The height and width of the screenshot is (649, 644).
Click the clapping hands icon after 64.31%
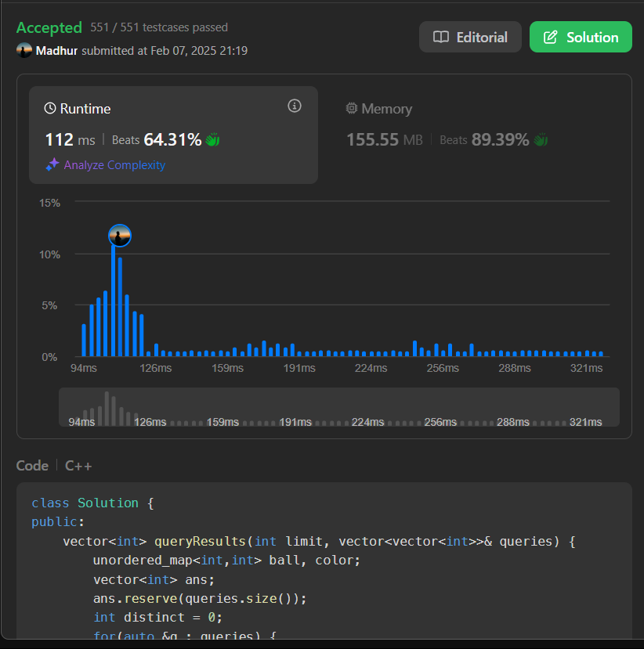212,140
